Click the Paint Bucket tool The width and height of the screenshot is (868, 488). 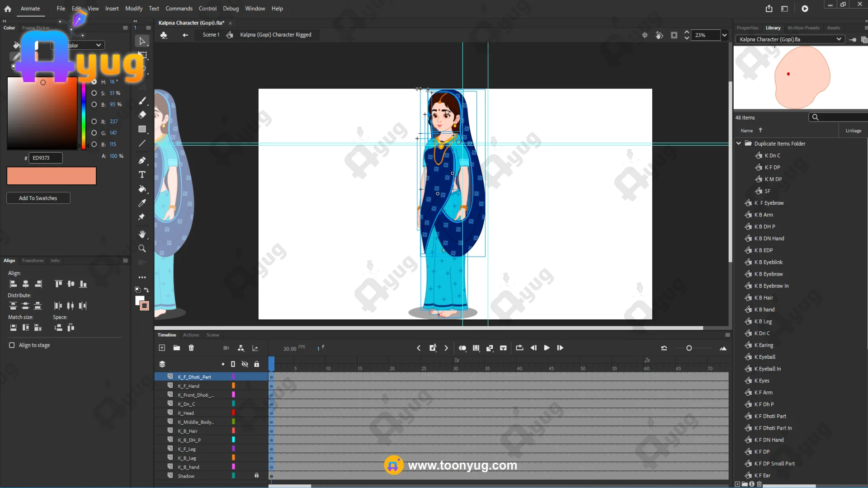pos(142,189)
